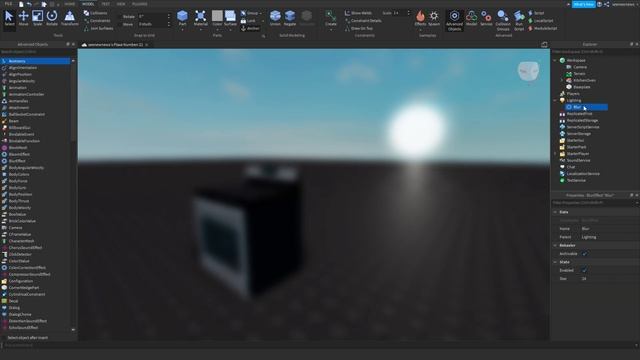
Task: Expand the KitchenOven tree node
Action: coord(562,80)
